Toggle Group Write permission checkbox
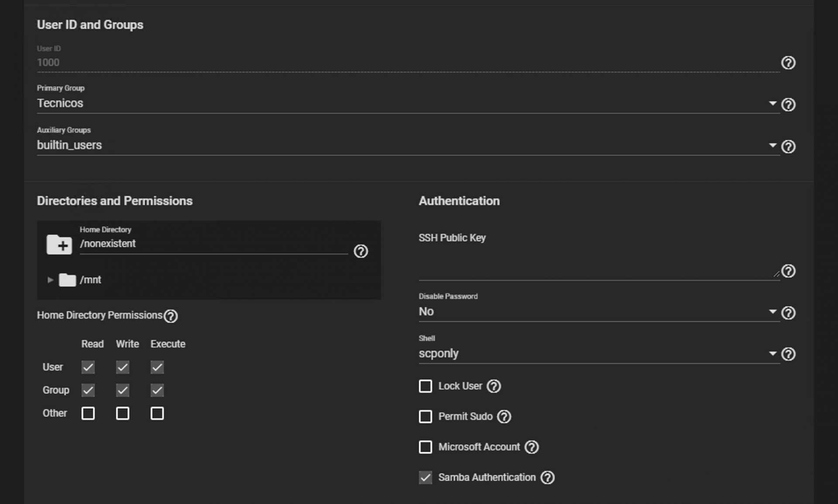The width and height of the screenshot is (838, 504). tap(123, 390)
